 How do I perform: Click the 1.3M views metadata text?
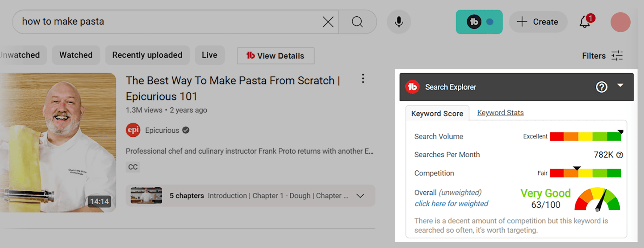(x=144, y=110)
